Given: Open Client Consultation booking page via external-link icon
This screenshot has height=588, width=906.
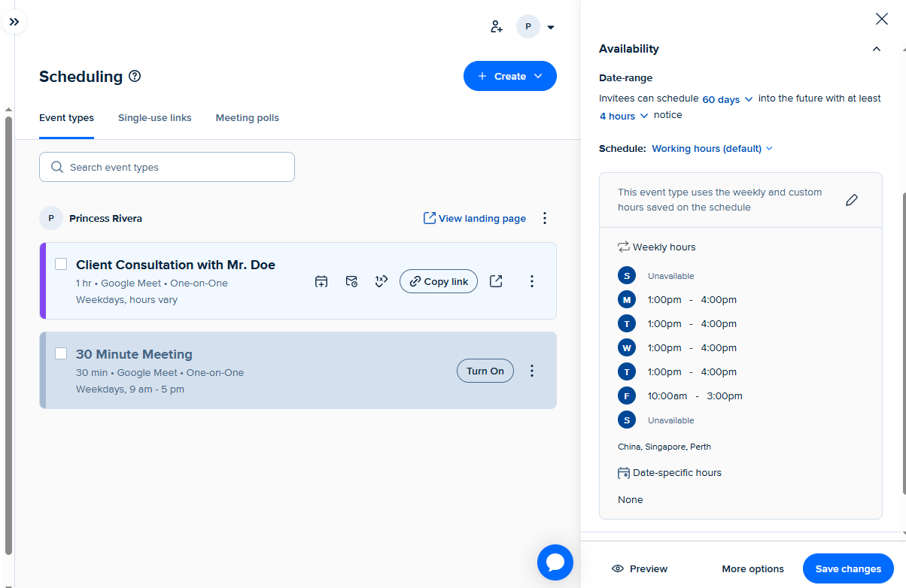Looking at the screenshot, I should [496, 281].
